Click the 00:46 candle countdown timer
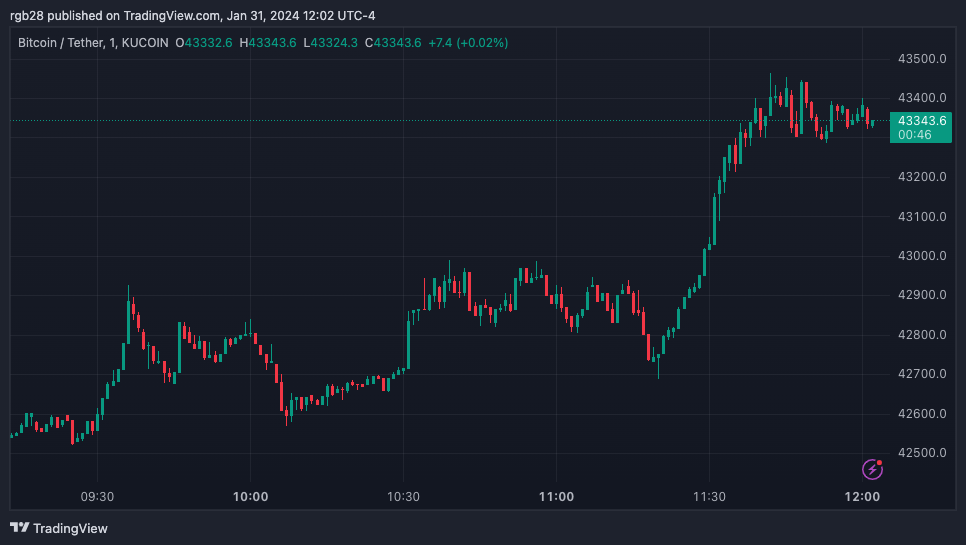The height and width of the screenshot is (545, 966). pyautogui.click(x=914, y=134)
